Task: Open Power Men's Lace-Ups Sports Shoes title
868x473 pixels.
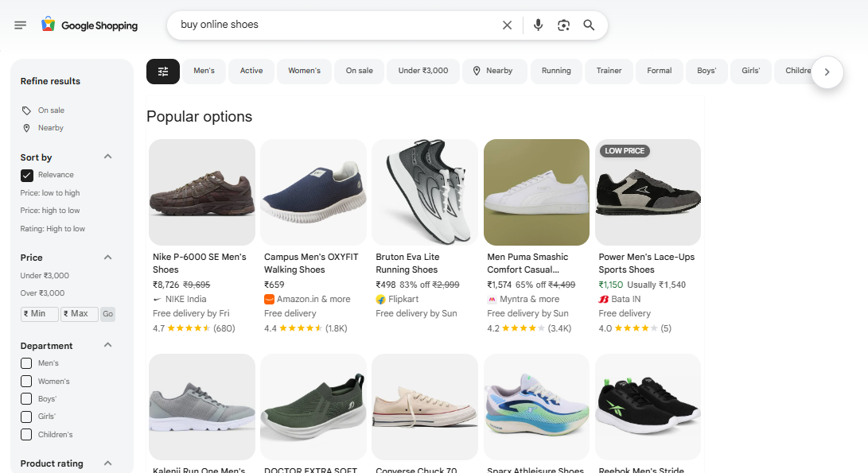Action: click(647, 263)
